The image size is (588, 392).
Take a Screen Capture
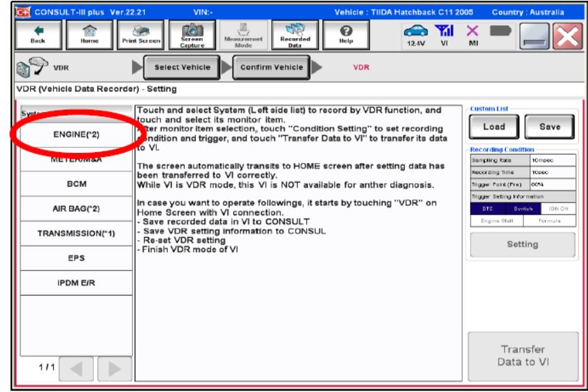(x=192, y=35)
